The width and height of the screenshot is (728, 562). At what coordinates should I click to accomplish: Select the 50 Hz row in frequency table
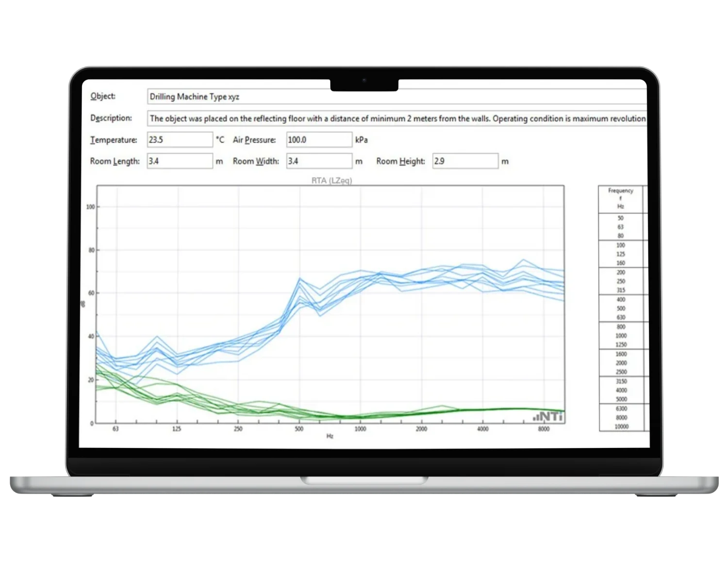[x=620, y=218]
